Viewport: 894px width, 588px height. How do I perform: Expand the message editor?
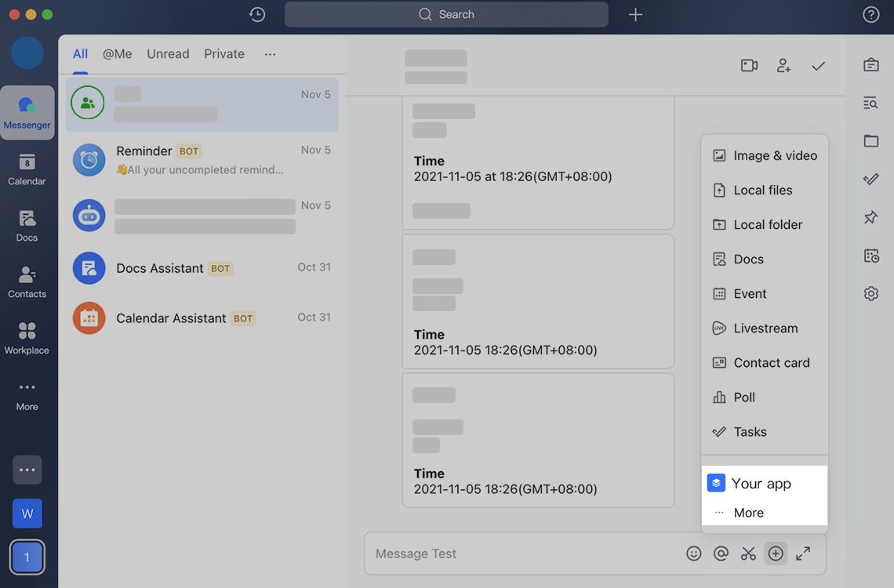[803, 554]
